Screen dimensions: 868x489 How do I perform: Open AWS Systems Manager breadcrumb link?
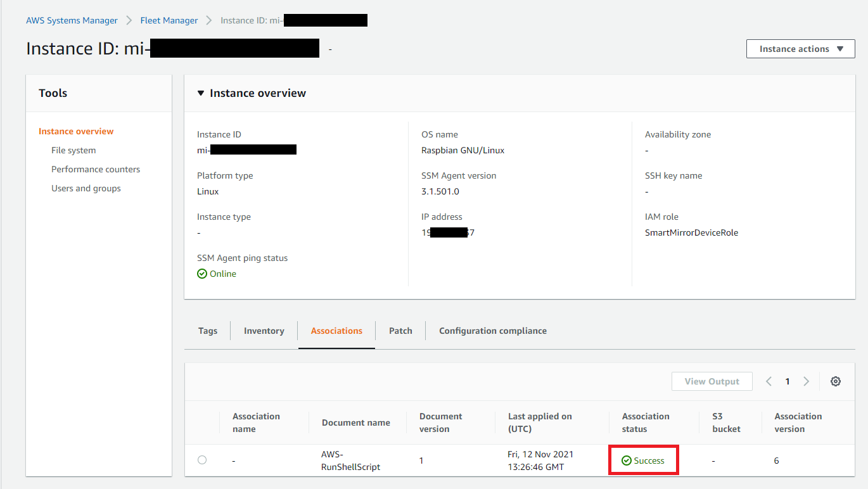pos(72,20)
